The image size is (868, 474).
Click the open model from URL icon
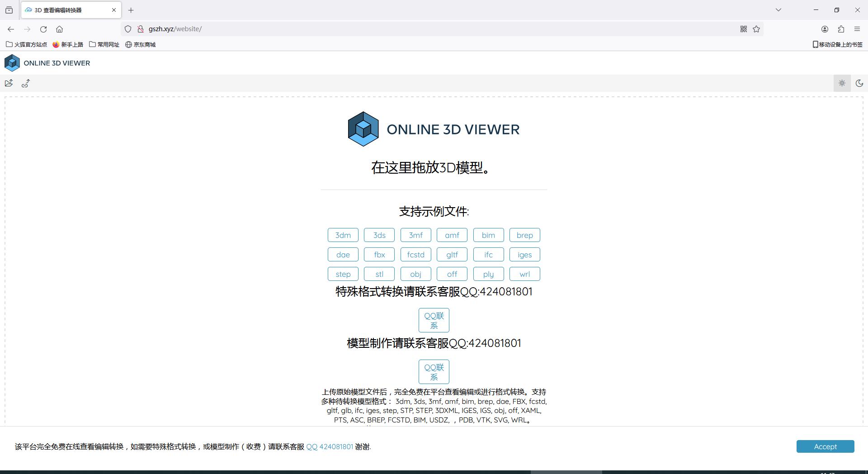(x=26, y=83)
